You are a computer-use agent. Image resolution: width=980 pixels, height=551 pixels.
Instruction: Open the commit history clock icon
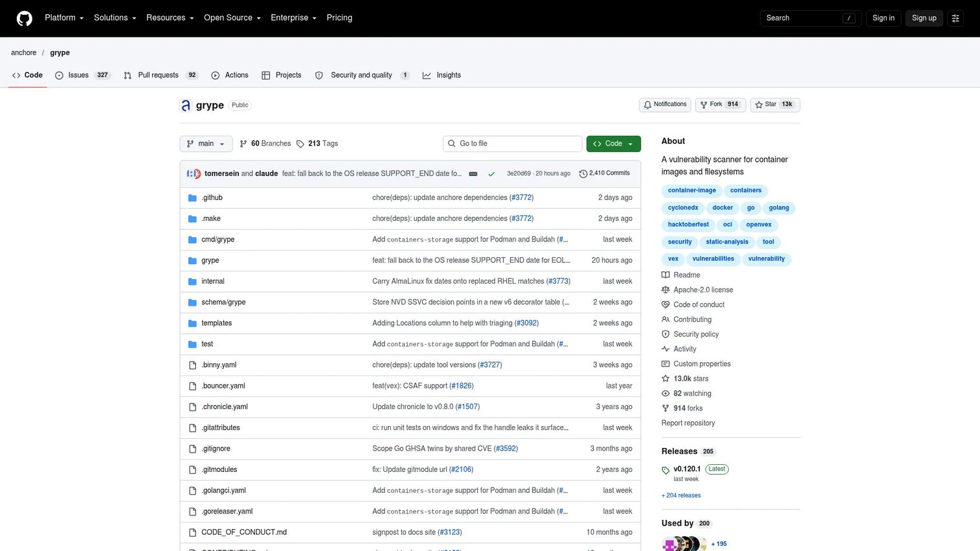tap(583, 174)
